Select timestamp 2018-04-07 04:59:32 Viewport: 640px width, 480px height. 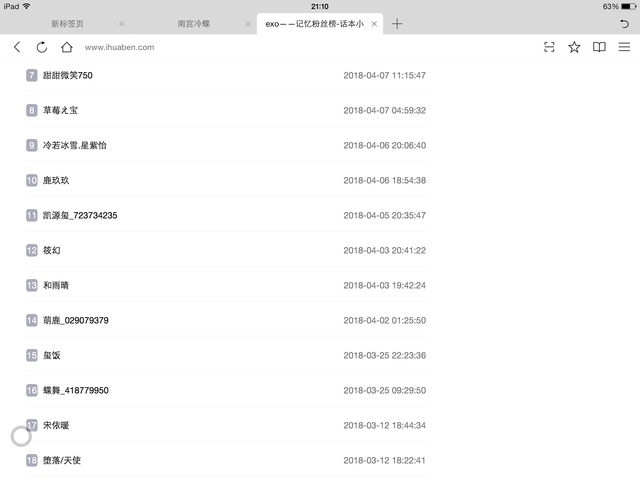point(384,111)
